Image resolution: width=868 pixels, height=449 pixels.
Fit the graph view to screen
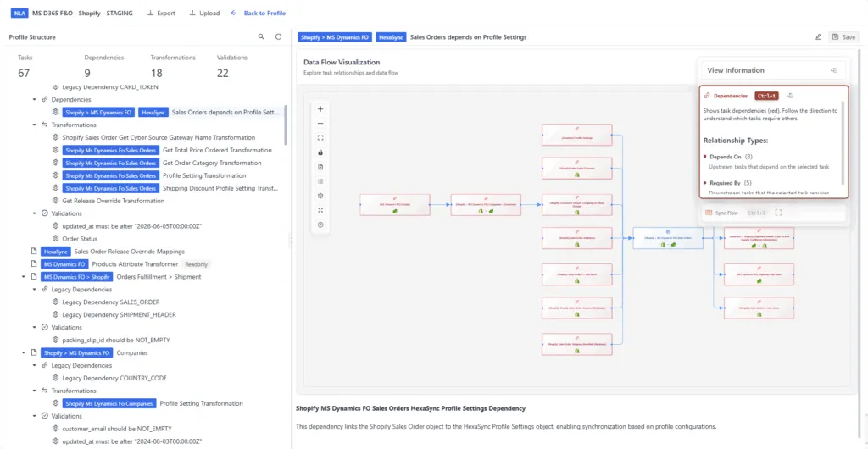tap(320, 138)
